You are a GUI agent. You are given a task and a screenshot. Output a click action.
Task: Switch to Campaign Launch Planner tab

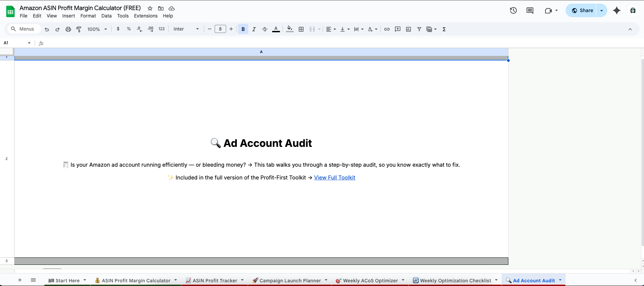coord(290,280)
